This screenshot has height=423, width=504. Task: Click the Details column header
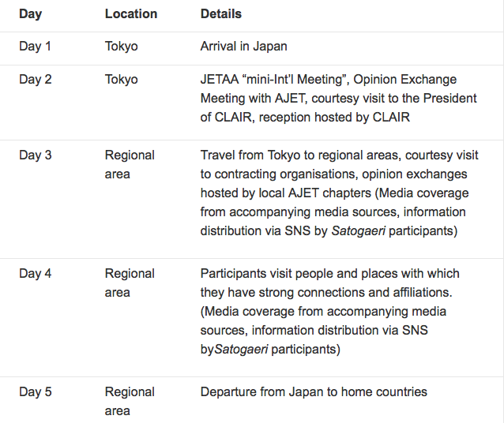(x=221, y=14)
